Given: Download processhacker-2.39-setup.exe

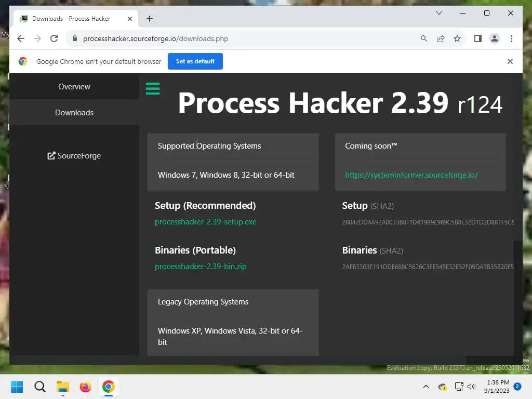Looking at the screenshot, I should (206, 222).
